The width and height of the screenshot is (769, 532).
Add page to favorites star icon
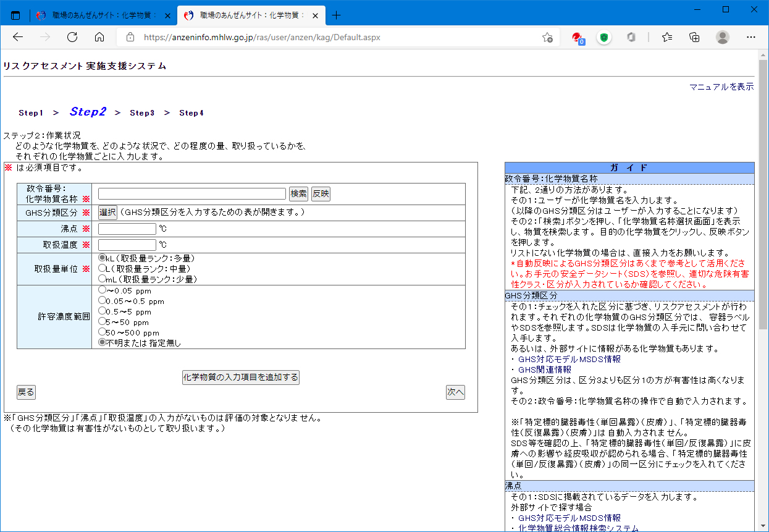pyautogui.click(x=547, y=37)
